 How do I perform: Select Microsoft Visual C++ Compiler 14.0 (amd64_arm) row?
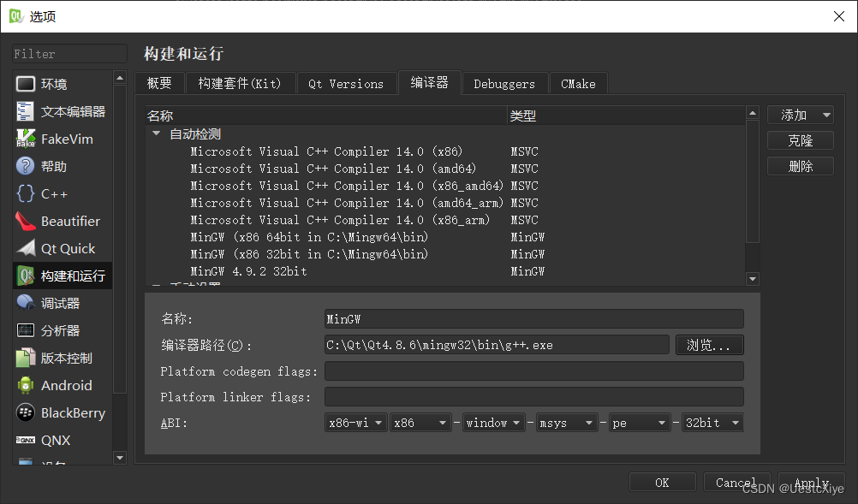pyautogui.click(x=445, y=202)
